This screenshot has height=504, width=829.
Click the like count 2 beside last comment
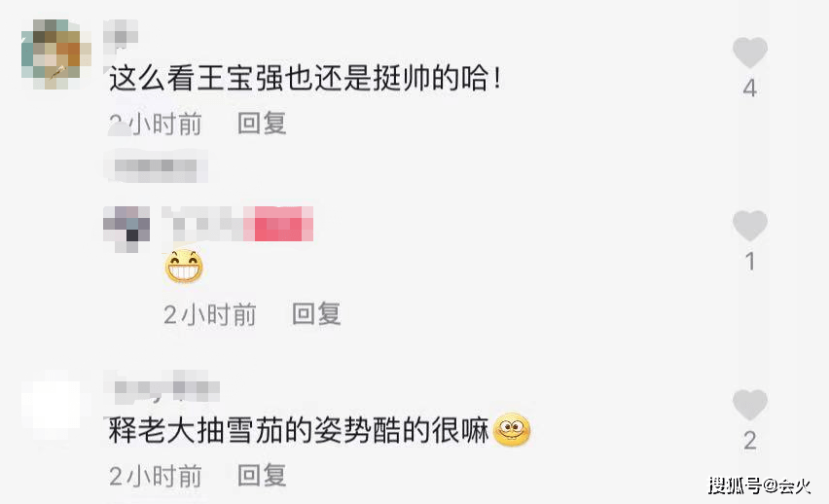[x=749, y=441]
